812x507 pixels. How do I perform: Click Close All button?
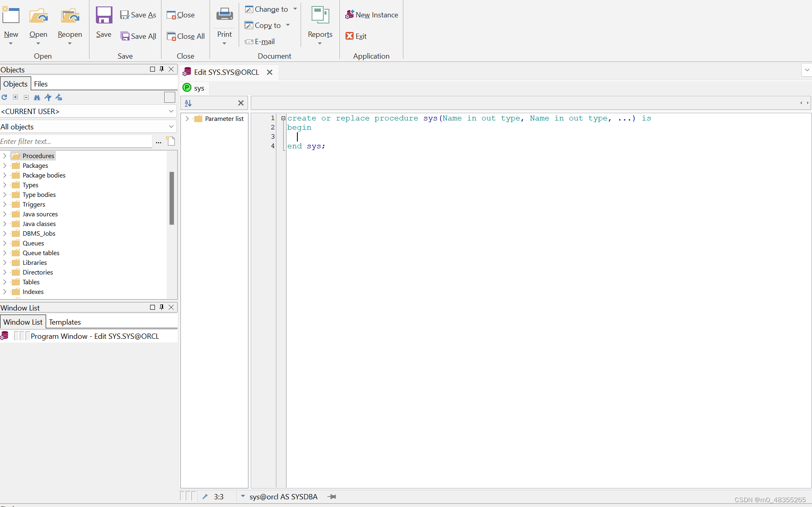(186, 36)
